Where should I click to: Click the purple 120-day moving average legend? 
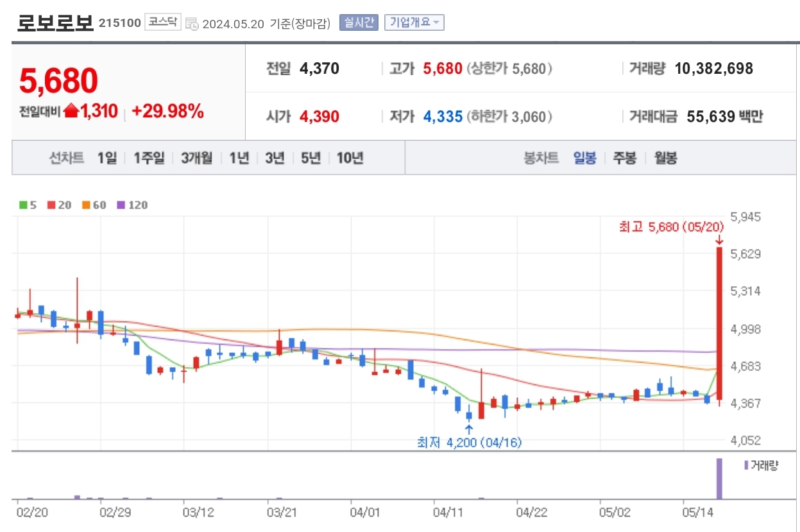coord(132,205)
